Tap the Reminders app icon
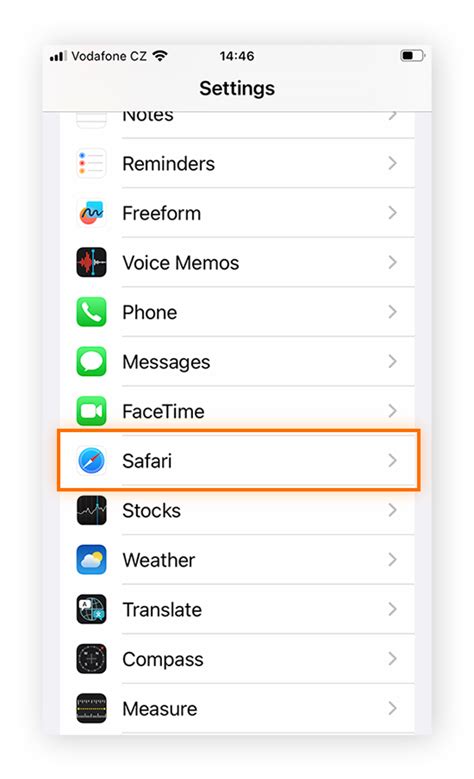474x779 pixels. [91, 163]
